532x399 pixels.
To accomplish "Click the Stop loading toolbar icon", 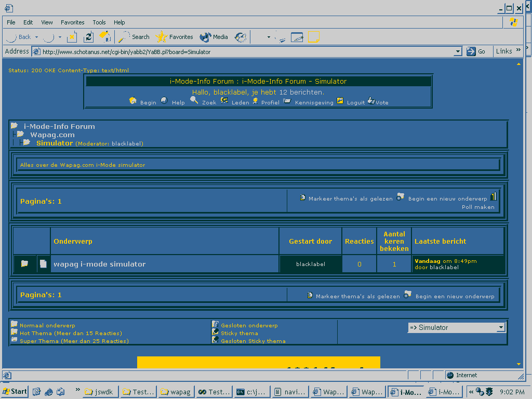I will point(72,37).
